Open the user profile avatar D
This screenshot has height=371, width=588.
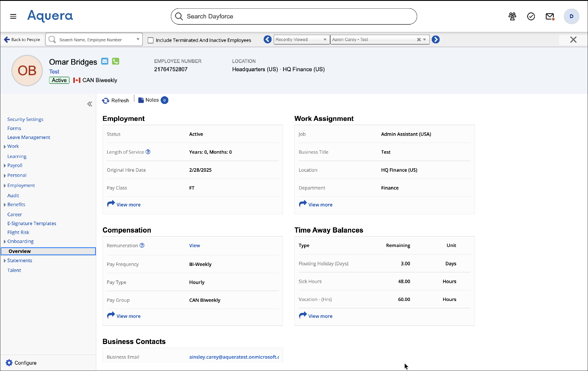click(571, 16)
